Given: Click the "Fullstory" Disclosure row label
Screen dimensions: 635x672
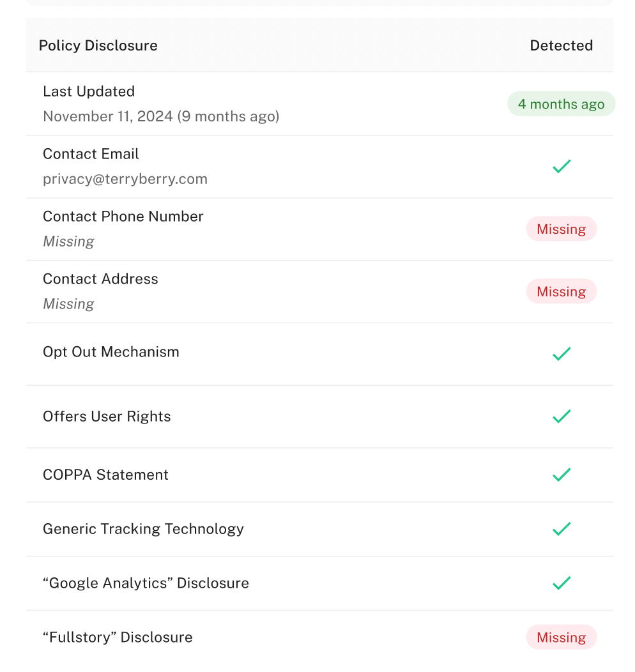Looking at the screenshot, I should point(118,638).
